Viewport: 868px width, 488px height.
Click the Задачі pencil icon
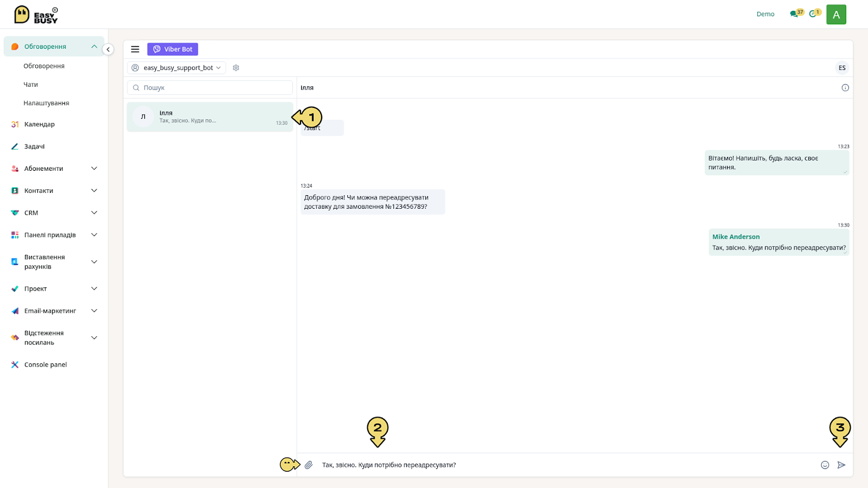(x=15, y=146)
